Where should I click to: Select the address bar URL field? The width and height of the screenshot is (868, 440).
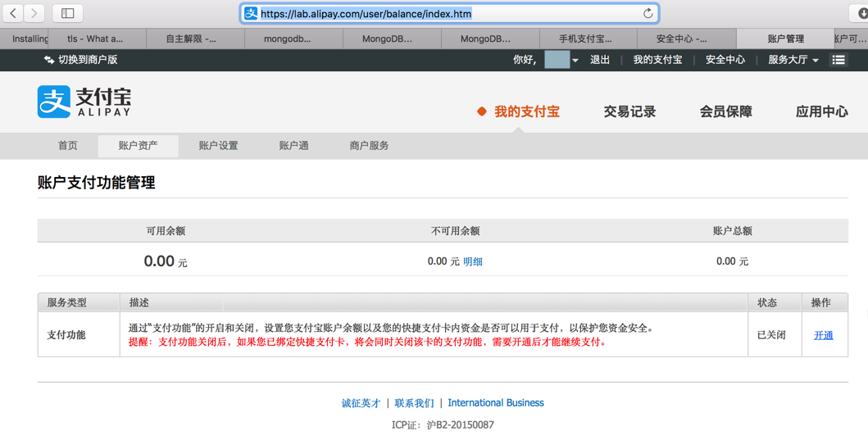[449, 13]
